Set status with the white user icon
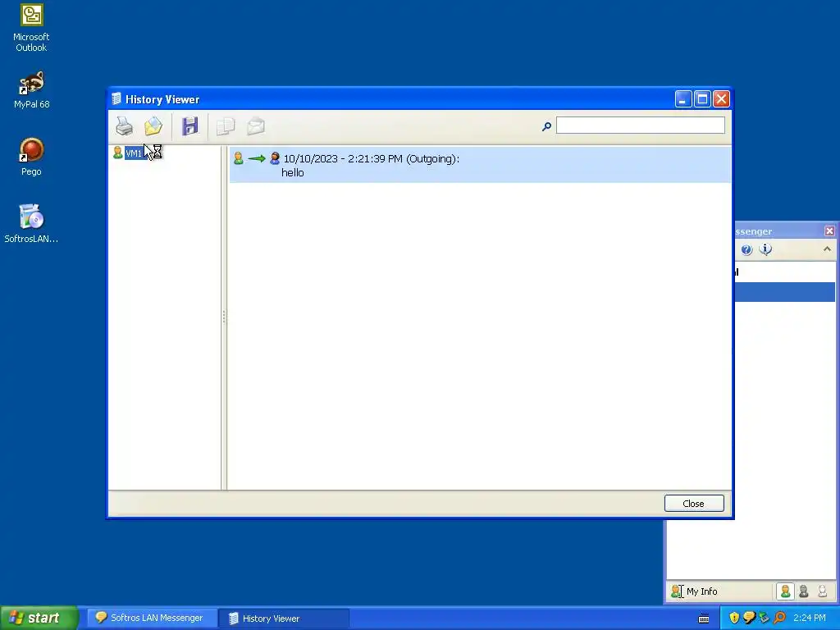Screen dimensions: 840x630 coord(822,591)
